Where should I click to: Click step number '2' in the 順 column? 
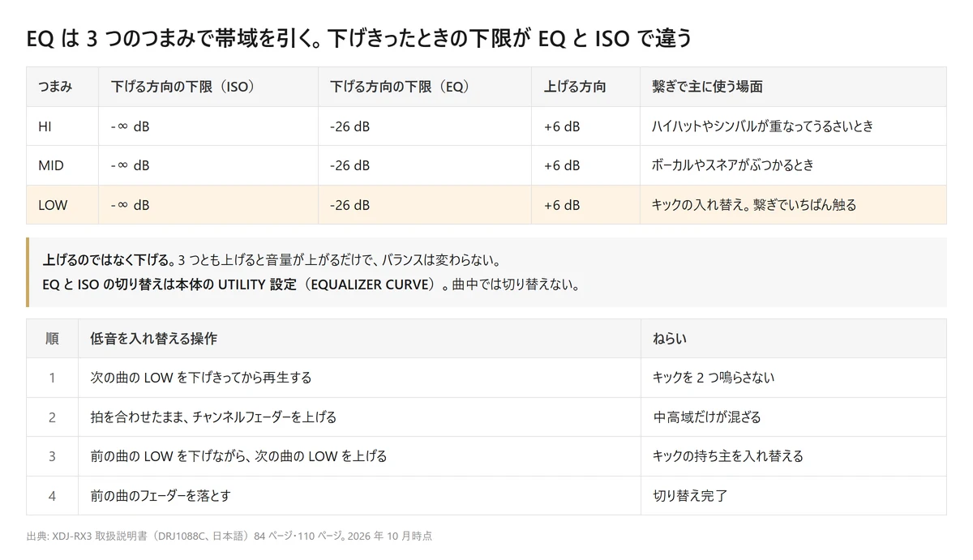(x=52, y=417)
